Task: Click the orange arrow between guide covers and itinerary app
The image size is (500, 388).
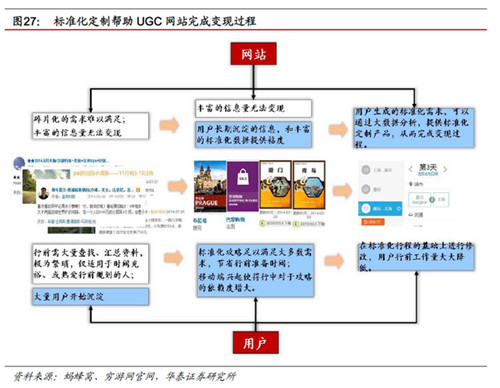Action: [342, 191]
